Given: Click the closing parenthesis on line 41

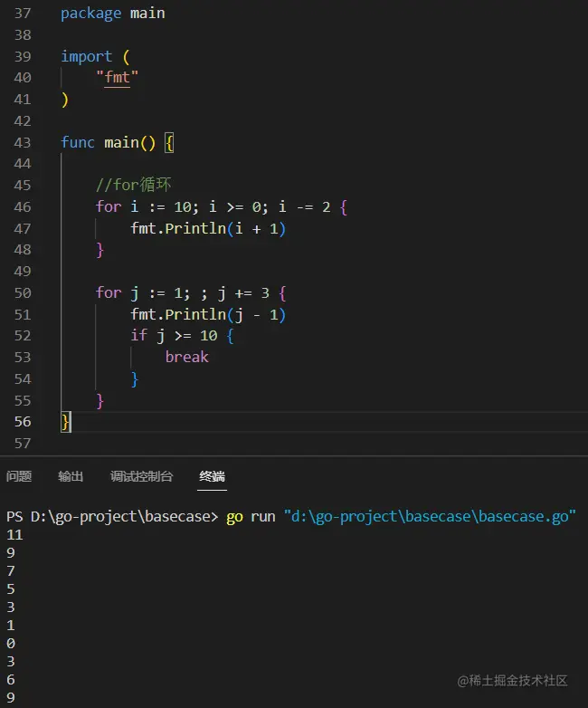Looking at the screenshot, I should coord(65,100).
